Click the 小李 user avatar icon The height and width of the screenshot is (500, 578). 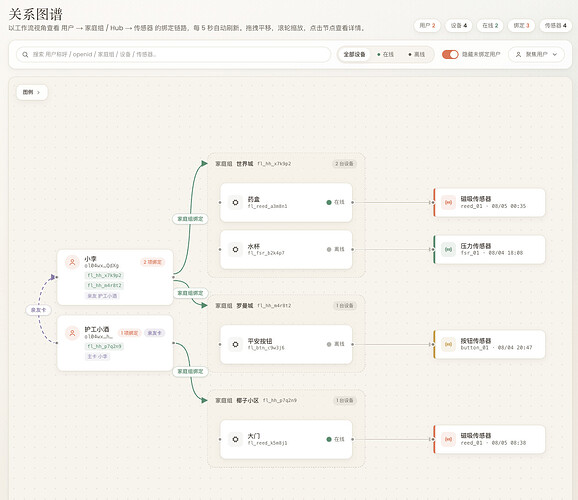tap(72, 262)
